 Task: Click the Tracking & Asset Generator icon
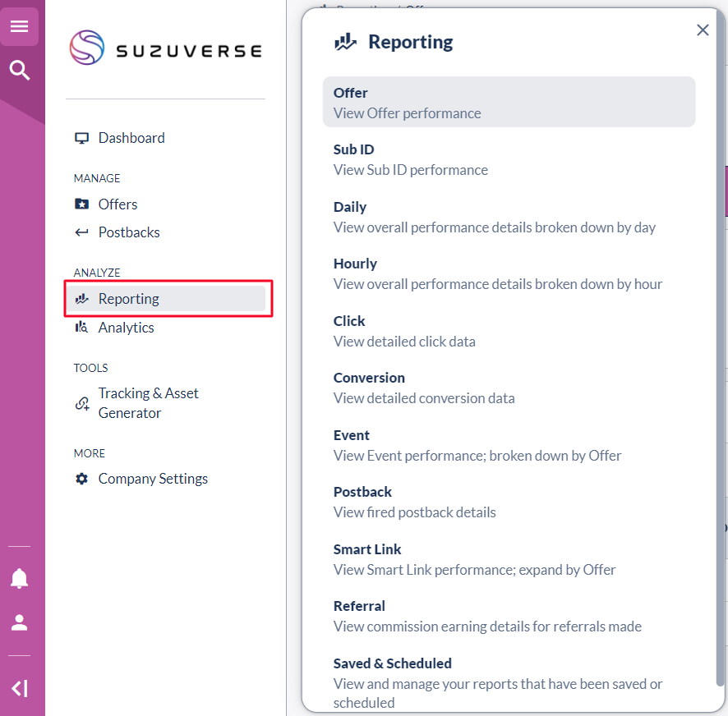81,403
